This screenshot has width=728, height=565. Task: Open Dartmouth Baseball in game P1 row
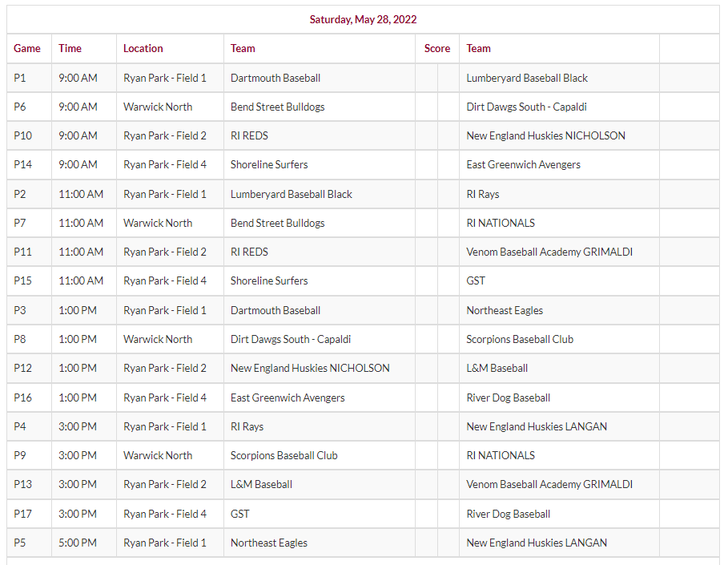pos(276,78)
